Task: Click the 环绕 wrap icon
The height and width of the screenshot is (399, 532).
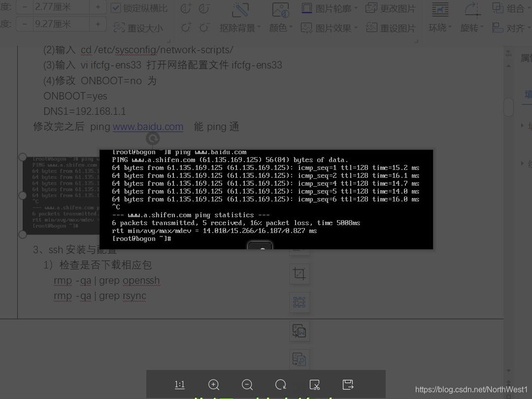Action: pos(440,9)
